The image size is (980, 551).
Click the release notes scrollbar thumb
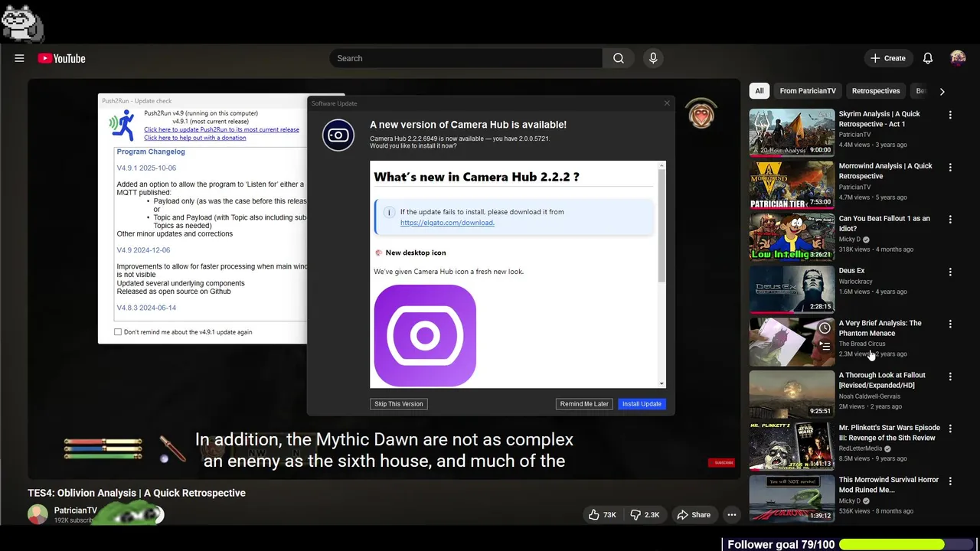point(661,224)
